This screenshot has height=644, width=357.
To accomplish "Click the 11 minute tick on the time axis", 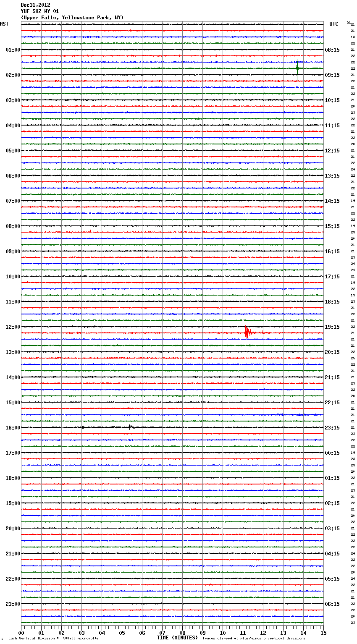I will click(x=243, y=633).
